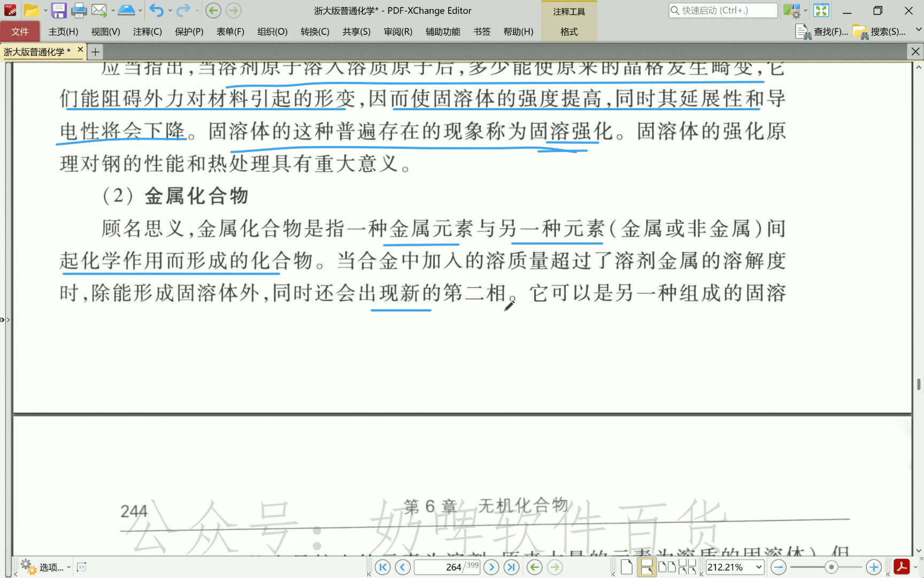Click the PDF-XChange app logo icon
Screen dimensions: 924x578
coord(10,10)
